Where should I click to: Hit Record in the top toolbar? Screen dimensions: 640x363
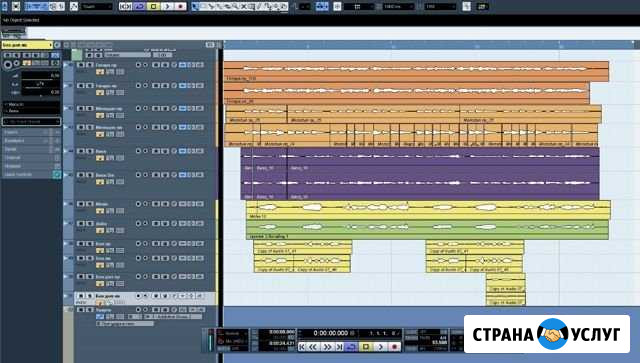180,7
